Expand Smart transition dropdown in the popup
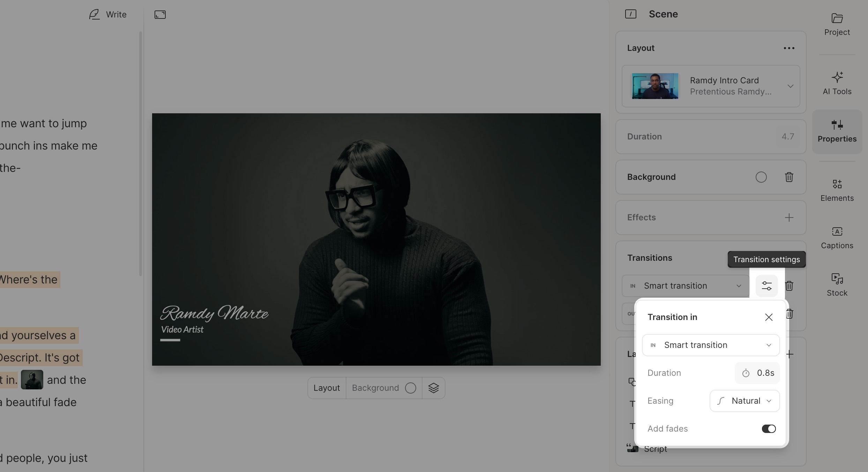 point(711,345)
